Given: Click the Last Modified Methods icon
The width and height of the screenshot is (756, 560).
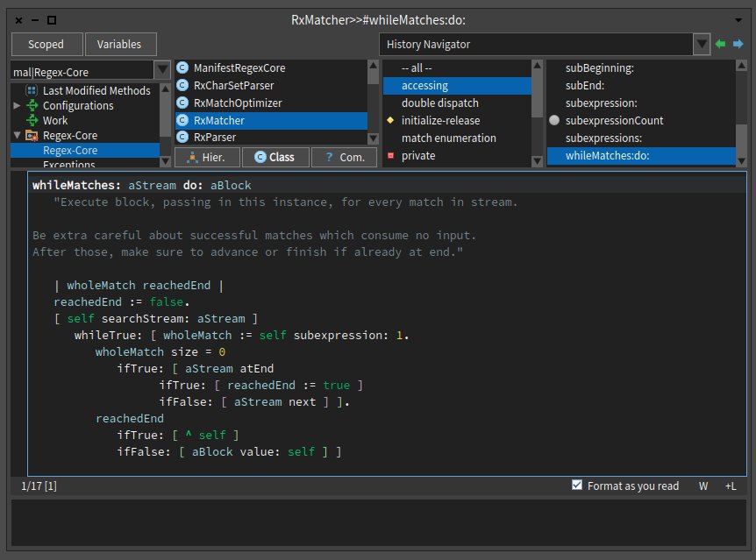Looking at the screenshot, I should [32, 90].
